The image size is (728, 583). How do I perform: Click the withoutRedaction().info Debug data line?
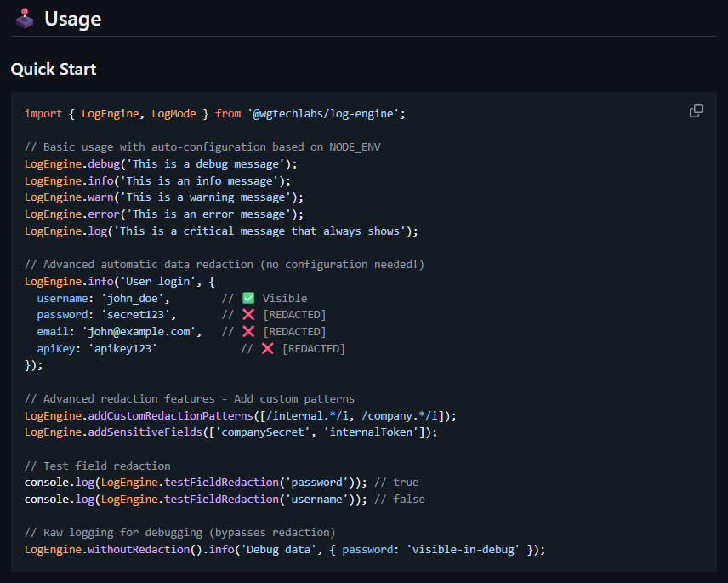tap(285, 550)
